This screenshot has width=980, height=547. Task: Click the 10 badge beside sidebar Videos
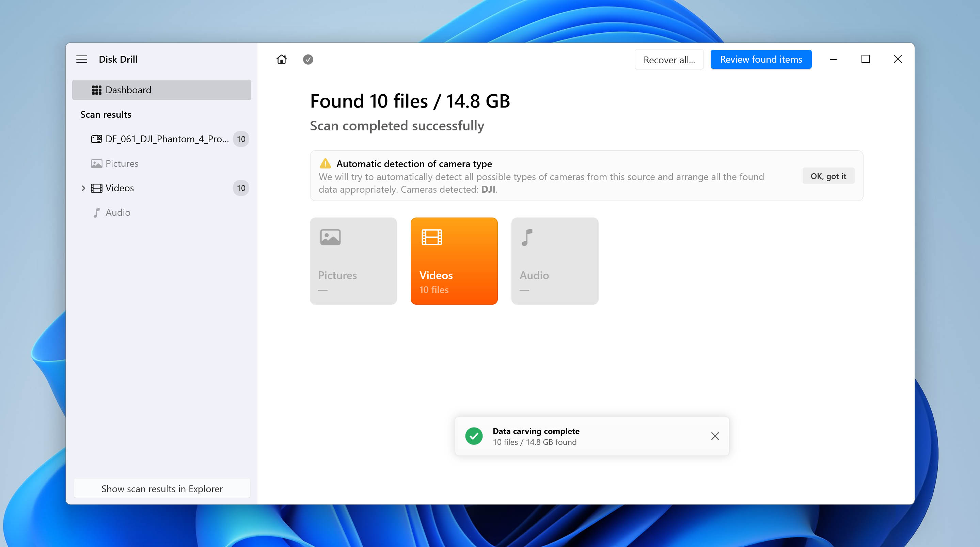pyautogui.click(x=241, y=188)
